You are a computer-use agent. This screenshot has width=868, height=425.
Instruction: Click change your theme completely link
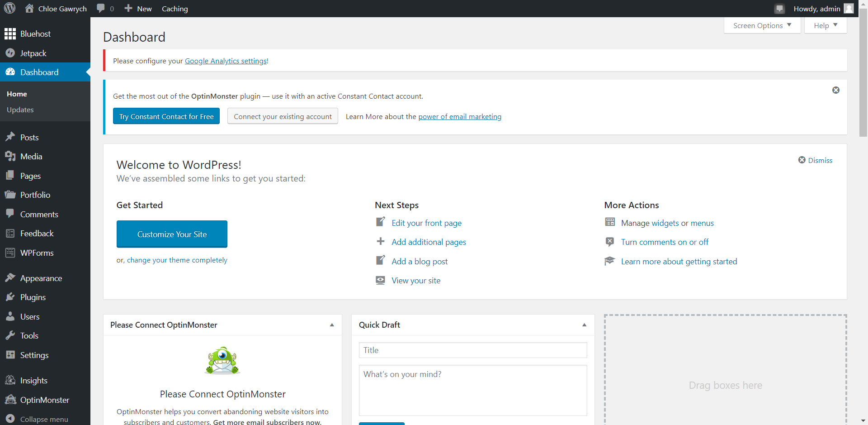point(177,260)
